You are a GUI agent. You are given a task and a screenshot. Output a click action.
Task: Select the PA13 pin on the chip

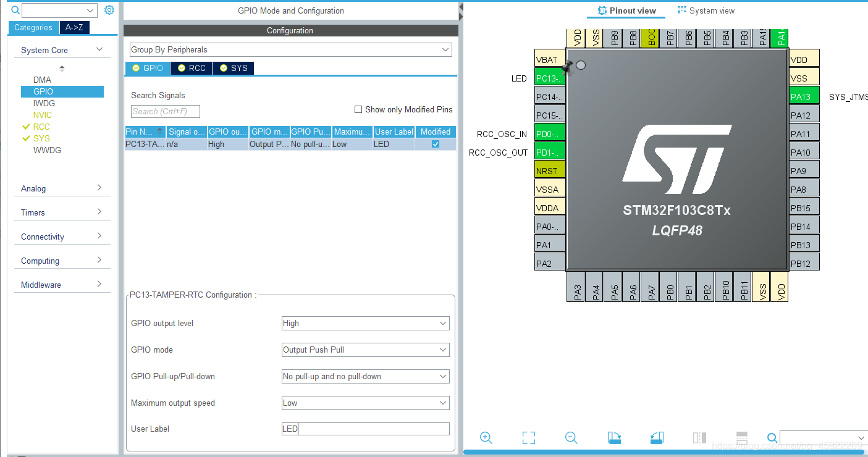point(804,96)
